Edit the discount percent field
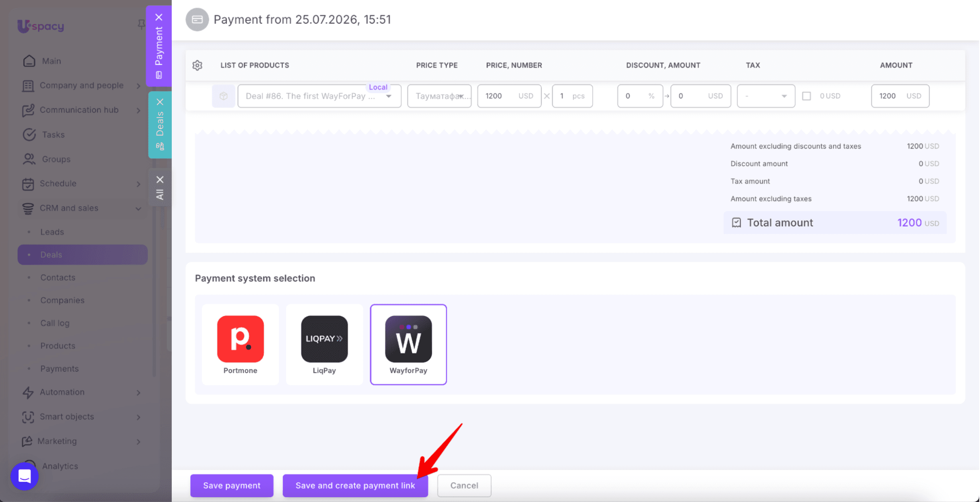The height and width of the screenshot is (502, 980). click(x=640, y=96)
